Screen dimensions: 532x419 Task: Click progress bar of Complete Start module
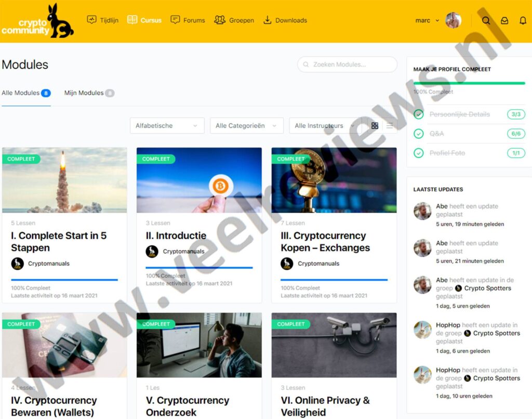tap(64, 280)
